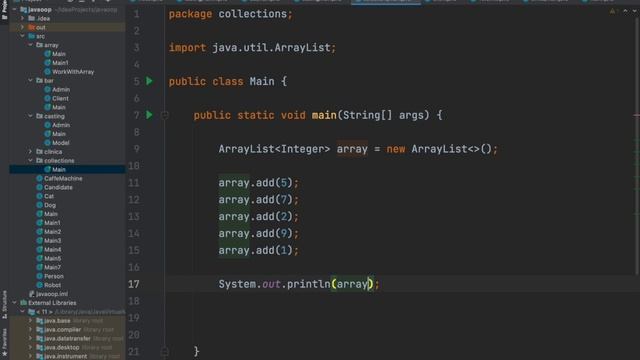Open the Main2 class
This screenshot has width=640, height=360.
click(x=52, y=232)
